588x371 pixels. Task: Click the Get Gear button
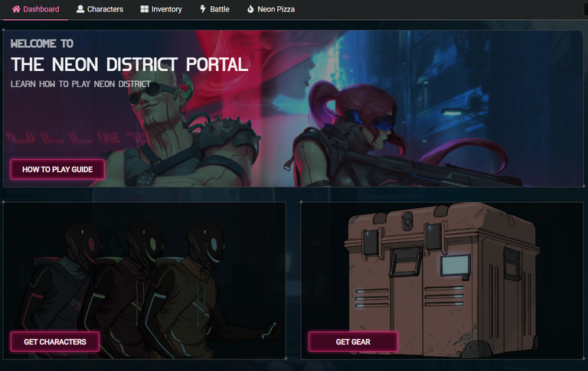353,342
